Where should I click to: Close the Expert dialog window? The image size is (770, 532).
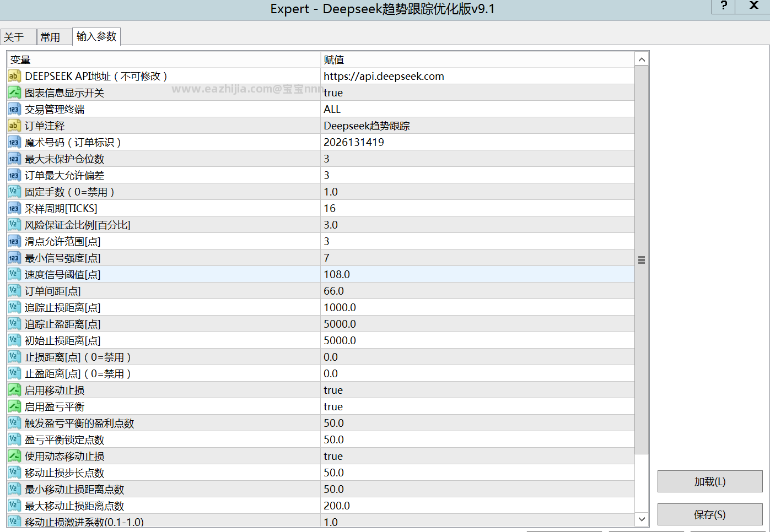pyautogui.click(x=753, y=6)
